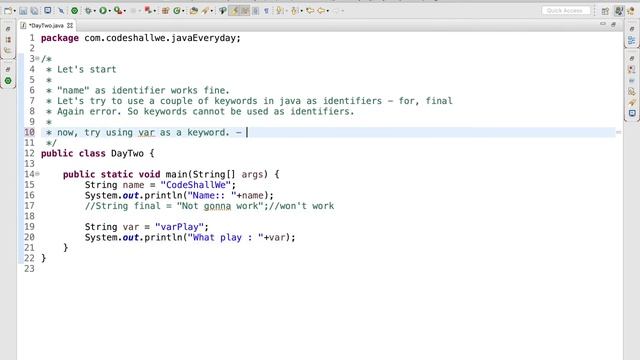Minimize the editor area
The image size is (640, 360).
pos(603,24)
